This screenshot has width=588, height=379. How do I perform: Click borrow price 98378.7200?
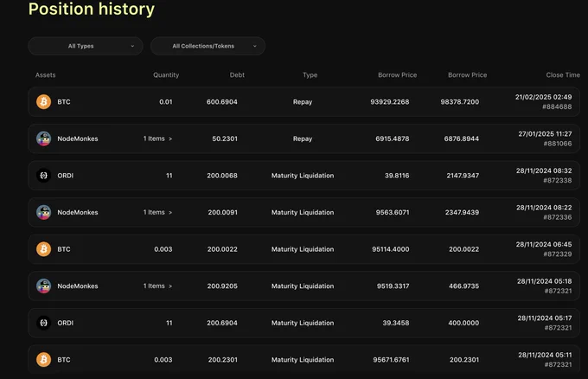(460, 102)
